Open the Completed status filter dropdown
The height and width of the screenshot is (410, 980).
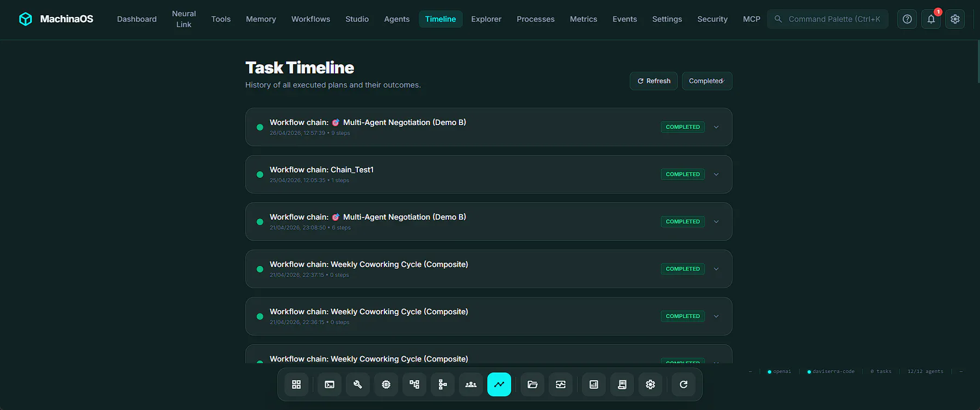[707, 81]
